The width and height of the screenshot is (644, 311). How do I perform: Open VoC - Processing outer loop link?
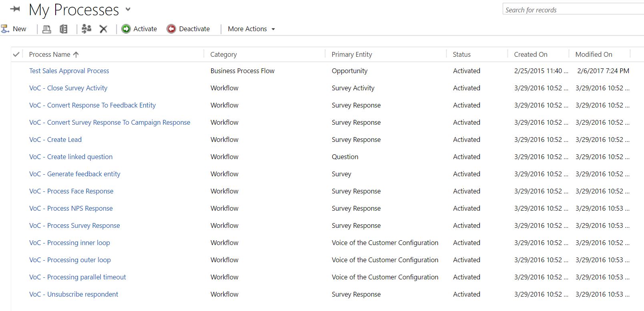pyautogui.click(x=70, y=260)
